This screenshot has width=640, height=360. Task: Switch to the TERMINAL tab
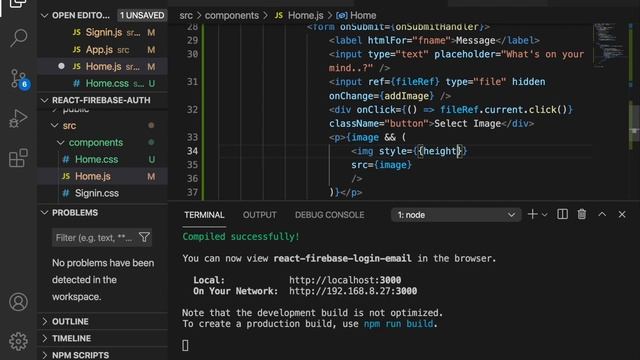coord(204,215)
